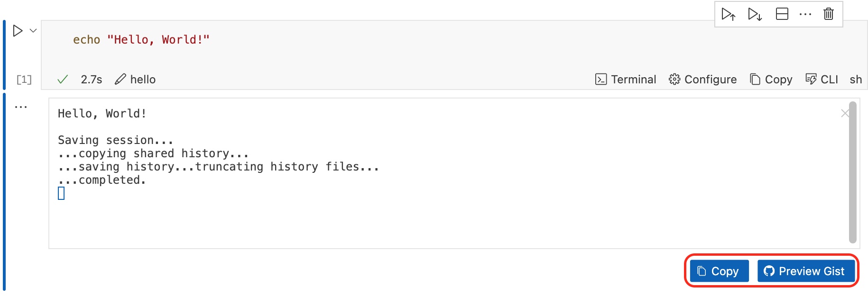Screen dimensions: 868x305
Task: Dismiss the output with the X
Action: tap(845, 113)
